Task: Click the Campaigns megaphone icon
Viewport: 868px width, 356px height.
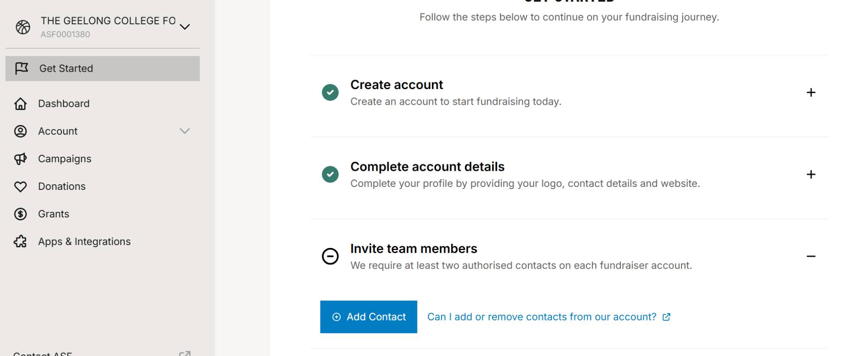Action: 20,159
